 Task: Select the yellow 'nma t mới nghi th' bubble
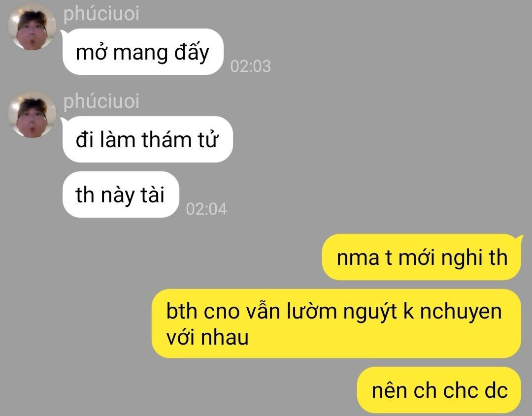click(422, 257)
